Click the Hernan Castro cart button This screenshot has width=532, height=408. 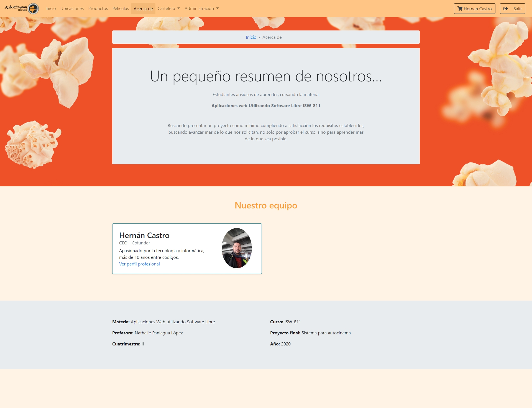pyautogui.click(x=474, y=9)
